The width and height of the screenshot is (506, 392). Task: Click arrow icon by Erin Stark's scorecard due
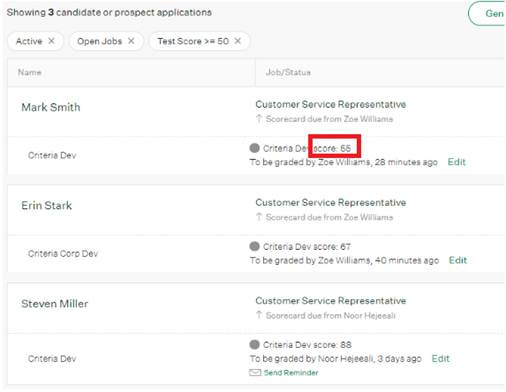point(259,217)
